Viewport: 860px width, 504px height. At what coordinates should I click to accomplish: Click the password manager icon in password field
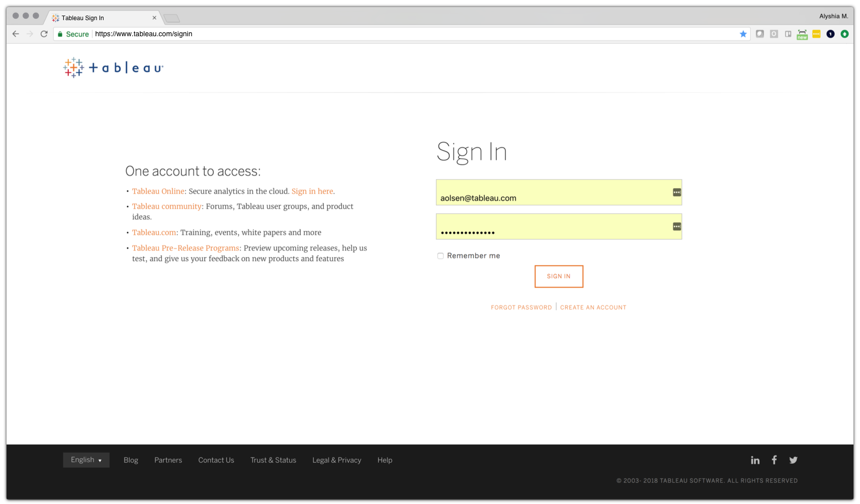pyautogui.click(x=677, y=226)
